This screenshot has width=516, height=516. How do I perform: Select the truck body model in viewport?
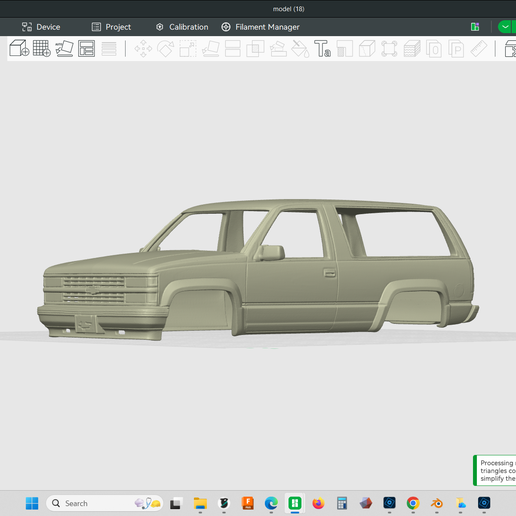(290, 283)
